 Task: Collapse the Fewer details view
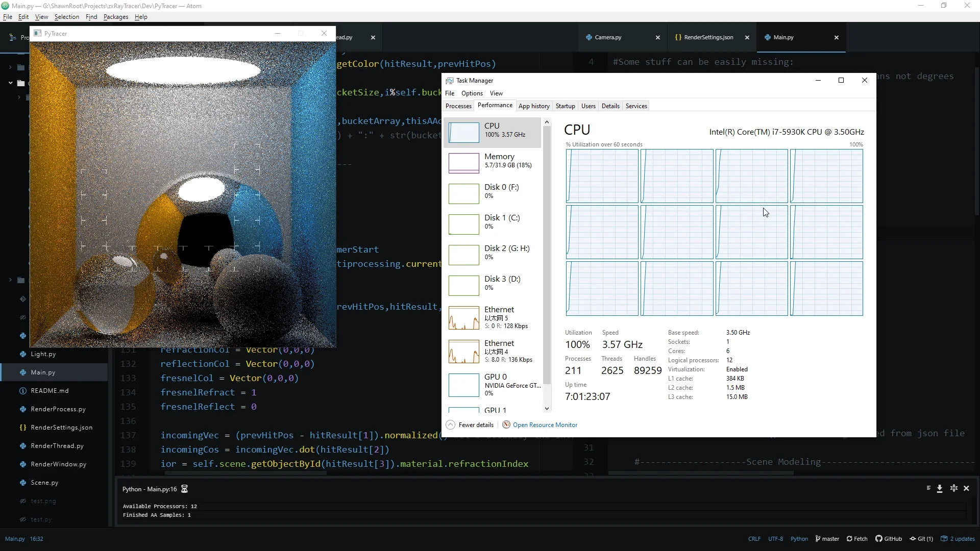coord(469,424)
